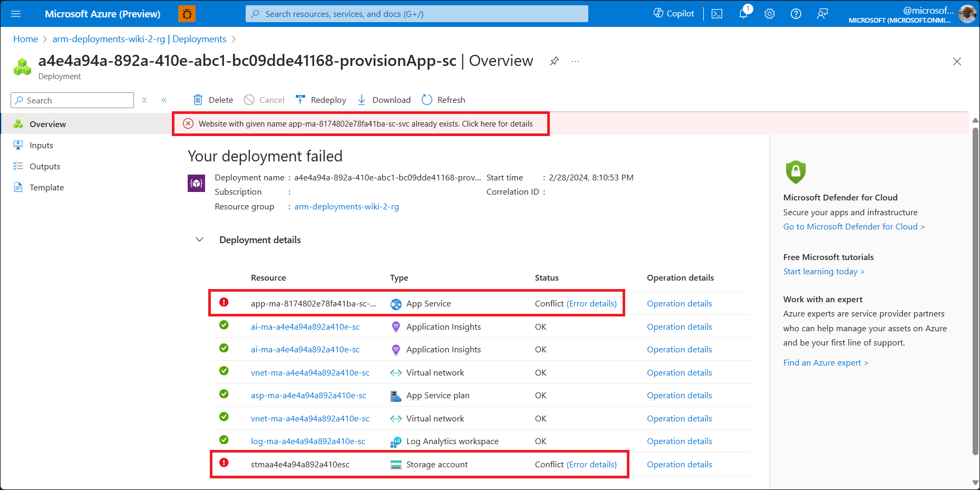Open the notifications bell

[743, 14]
